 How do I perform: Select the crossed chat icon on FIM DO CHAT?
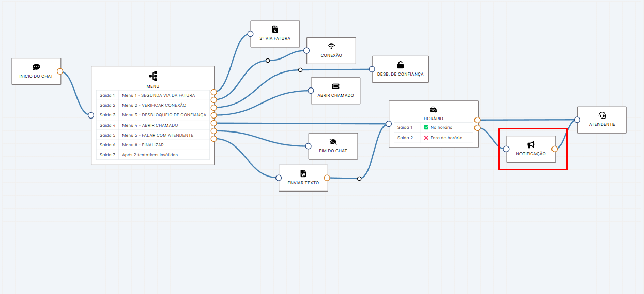point(333,141)
